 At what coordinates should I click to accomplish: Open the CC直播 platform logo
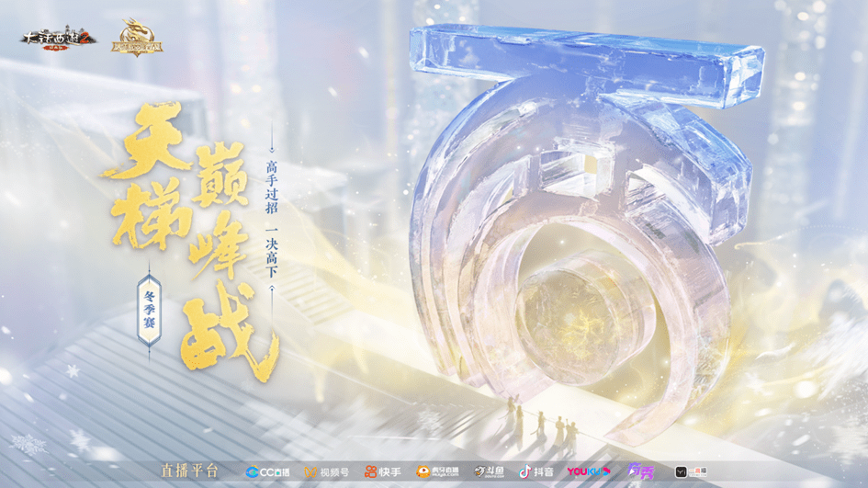(267, 472)
